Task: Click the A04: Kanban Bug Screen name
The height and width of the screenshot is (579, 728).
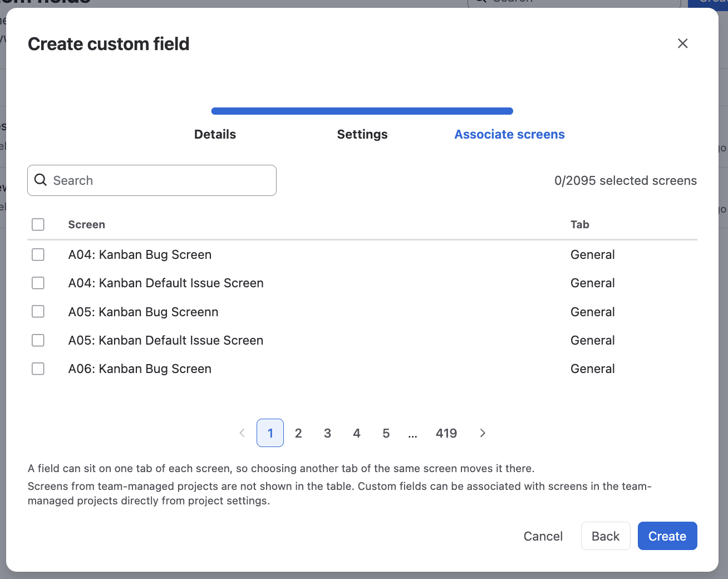Action: point(140,254)
